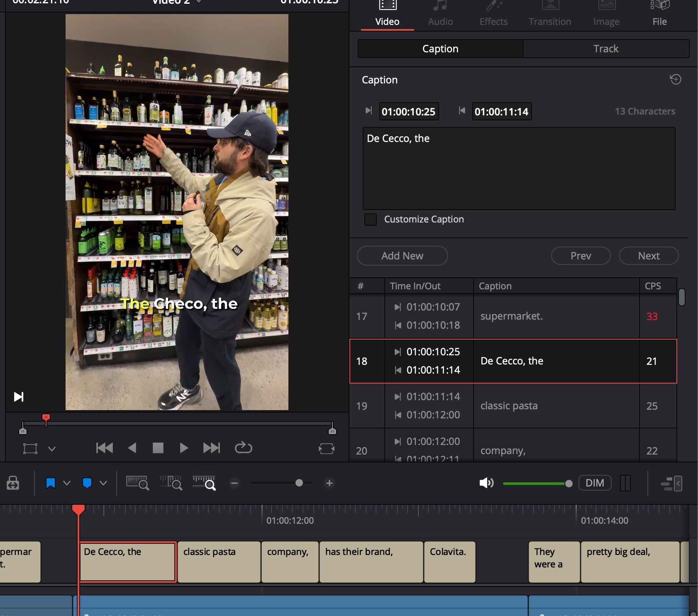The image size is (698, 616).
Task: Click the caption list scrollbar
Action: pos(682,297)
